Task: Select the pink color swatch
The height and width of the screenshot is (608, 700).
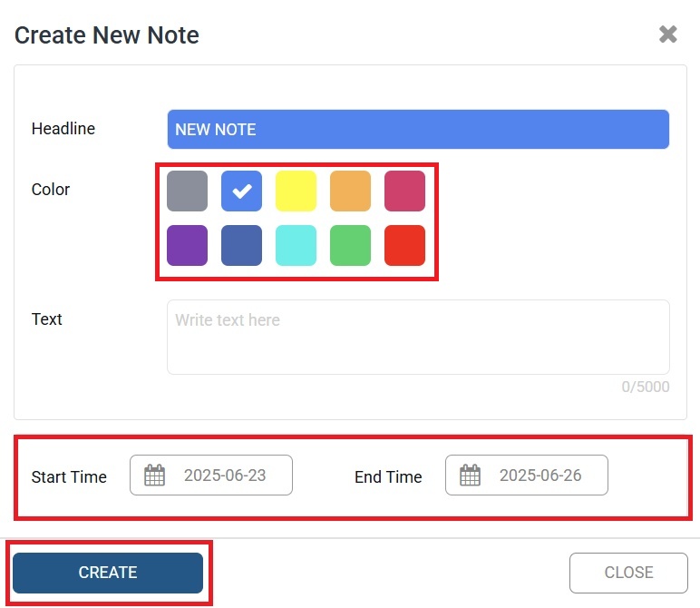Action: click(x=405, y=191)
